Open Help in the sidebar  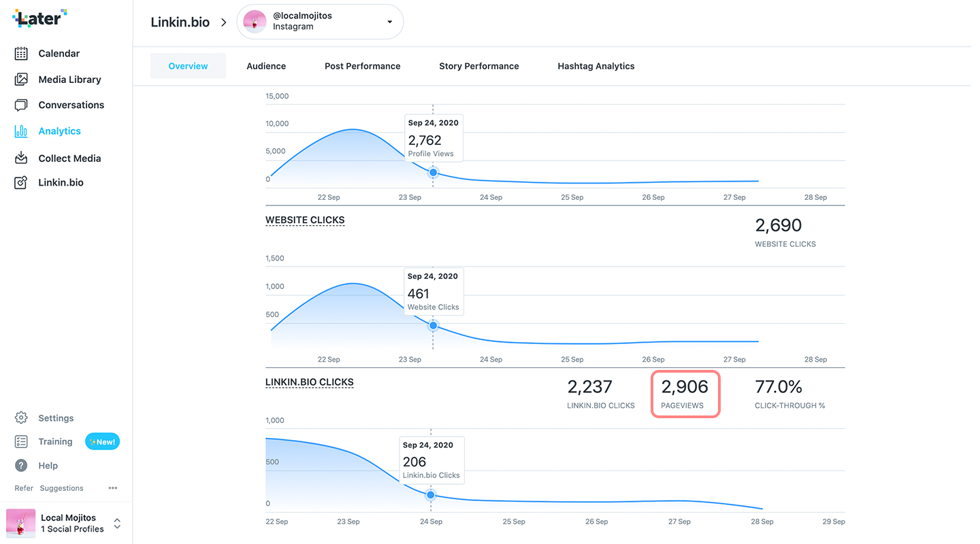coord(48,466)
